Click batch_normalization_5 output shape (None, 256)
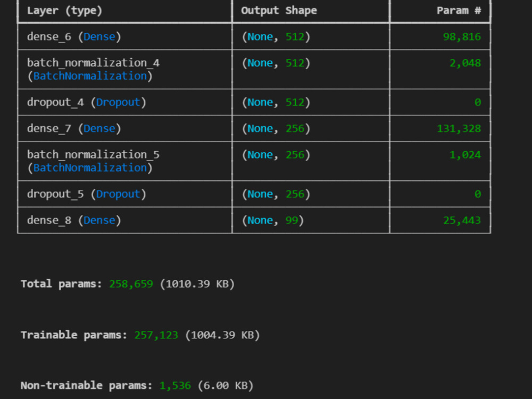Image resolution: width=532 pixels, height=399 pixels. 276,155
